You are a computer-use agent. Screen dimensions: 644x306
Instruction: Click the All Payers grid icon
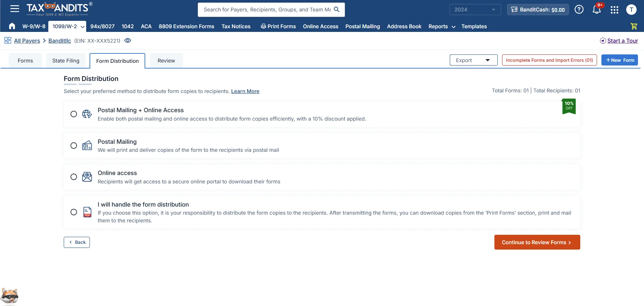[x=8, y=41]
